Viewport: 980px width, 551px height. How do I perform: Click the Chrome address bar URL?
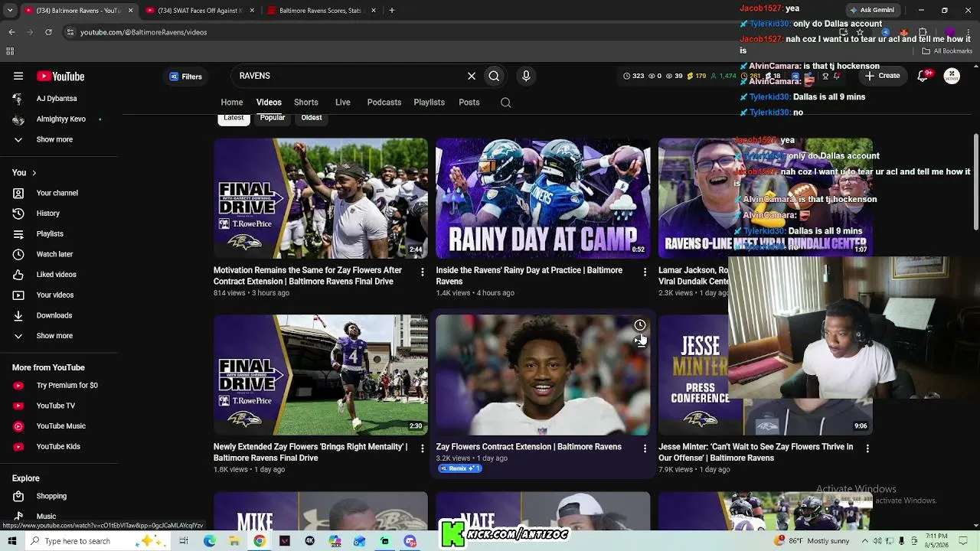pyautogui.click(x=144, y=32)
